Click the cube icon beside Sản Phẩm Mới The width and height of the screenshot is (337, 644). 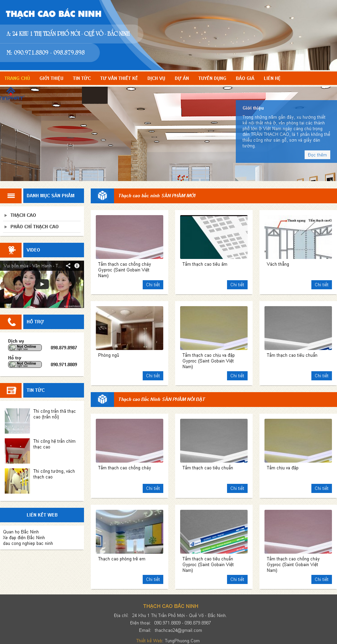(102, 196)
